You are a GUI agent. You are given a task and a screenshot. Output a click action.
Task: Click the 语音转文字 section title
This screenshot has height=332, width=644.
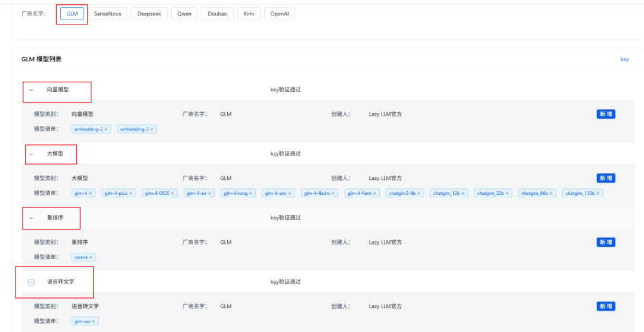[x=60, y=281]
